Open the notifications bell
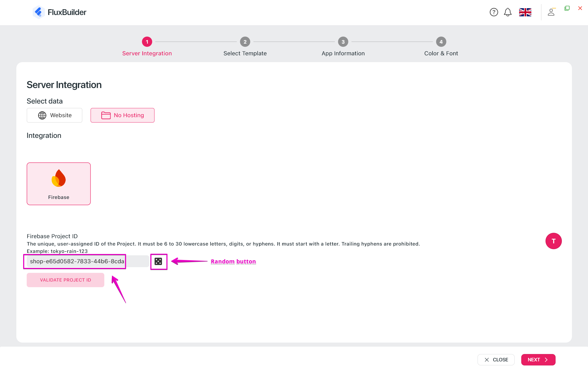 pos(508,12)
